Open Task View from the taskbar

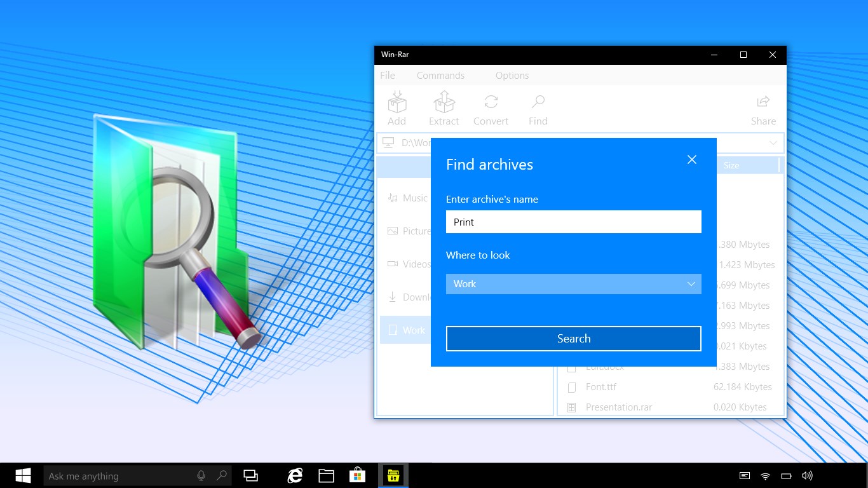tap(251, 476)
